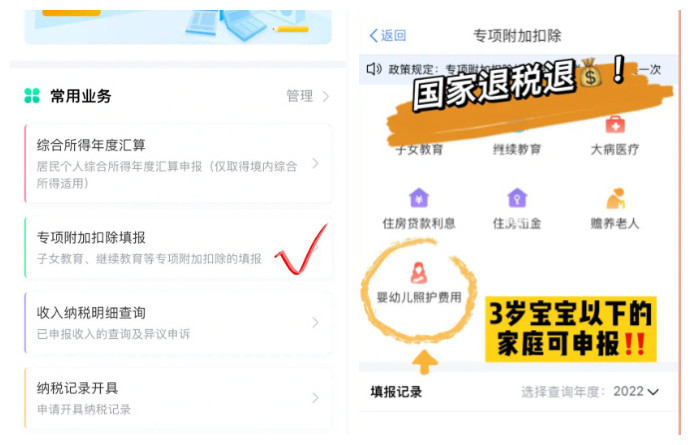Screen dimensions: 691x445
Task: Select the 住房租金 key house icon
Action: click(517, 197)
